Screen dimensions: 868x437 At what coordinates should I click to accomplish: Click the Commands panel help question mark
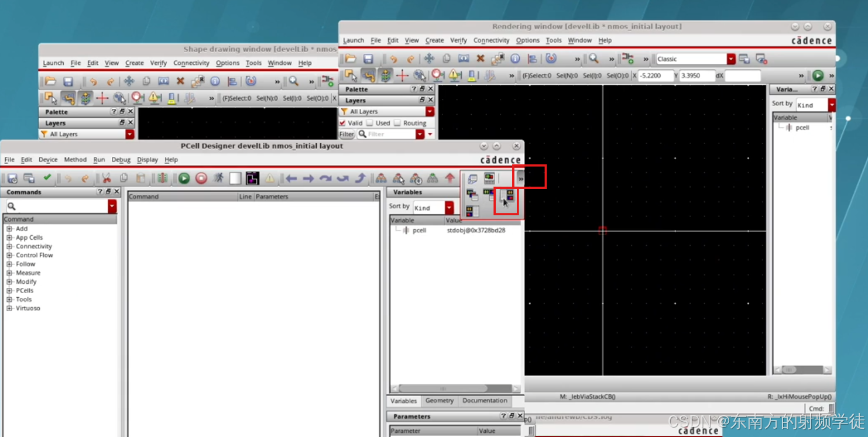[100, 192]
